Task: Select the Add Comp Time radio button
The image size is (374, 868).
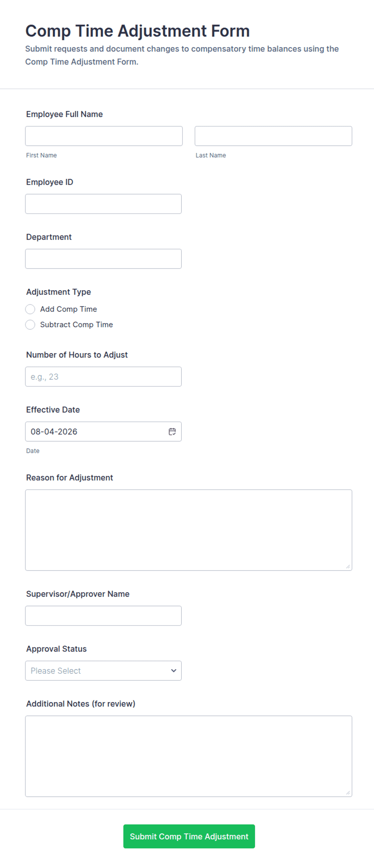Action: click(x=30, y=309)
